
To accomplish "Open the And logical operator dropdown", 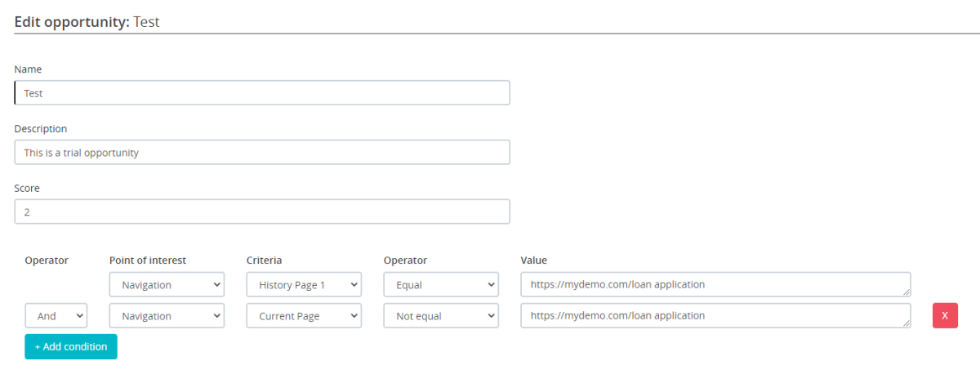I will coord(56,315).
